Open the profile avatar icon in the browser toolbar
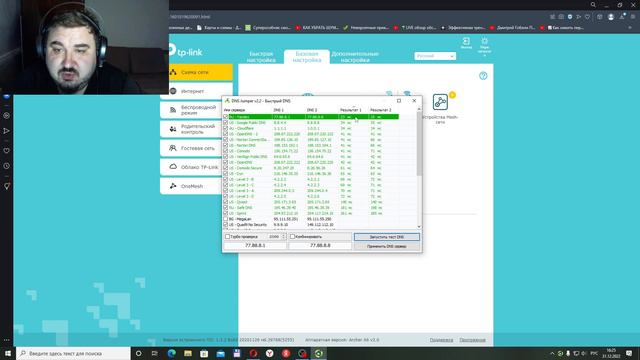640x360 pixels. coord(611,17)
